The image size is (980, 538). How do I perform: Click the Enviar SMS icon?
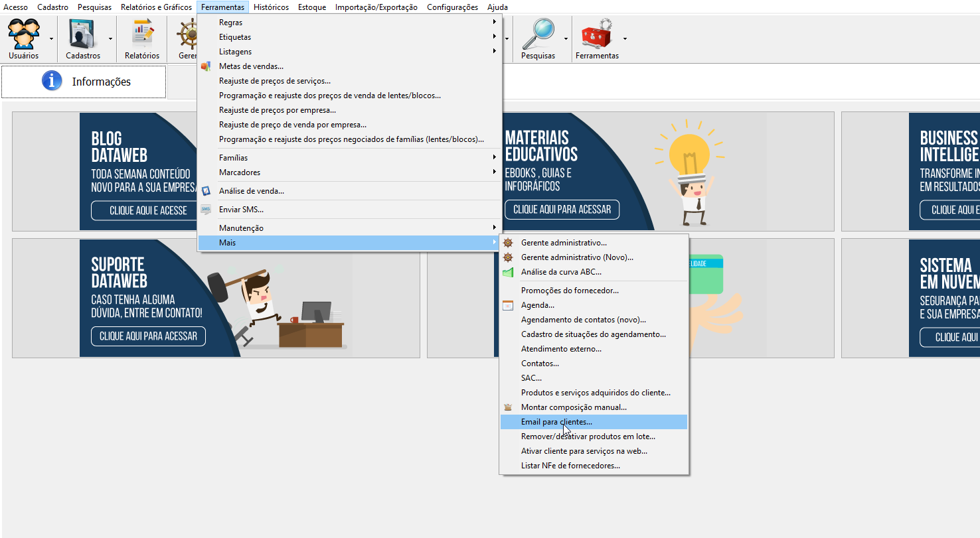[206, 210]
